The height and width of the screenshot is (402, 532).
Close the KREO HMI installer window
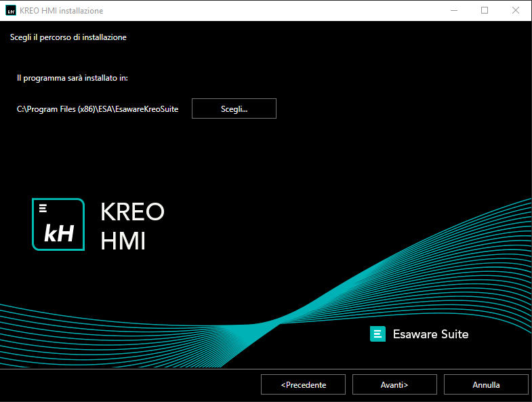[516, 11]
